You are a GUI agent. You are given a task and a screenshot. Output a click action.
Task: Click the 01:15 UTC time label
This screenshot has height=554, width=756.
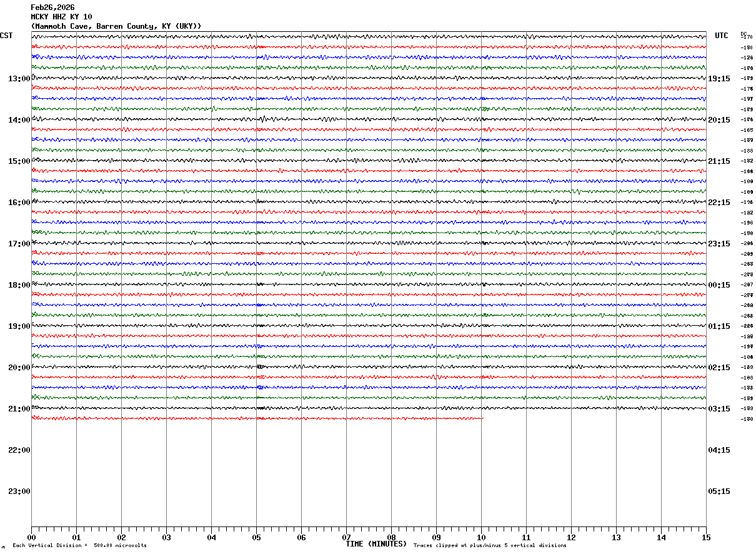pyautogui.click(x=719, y=326)
